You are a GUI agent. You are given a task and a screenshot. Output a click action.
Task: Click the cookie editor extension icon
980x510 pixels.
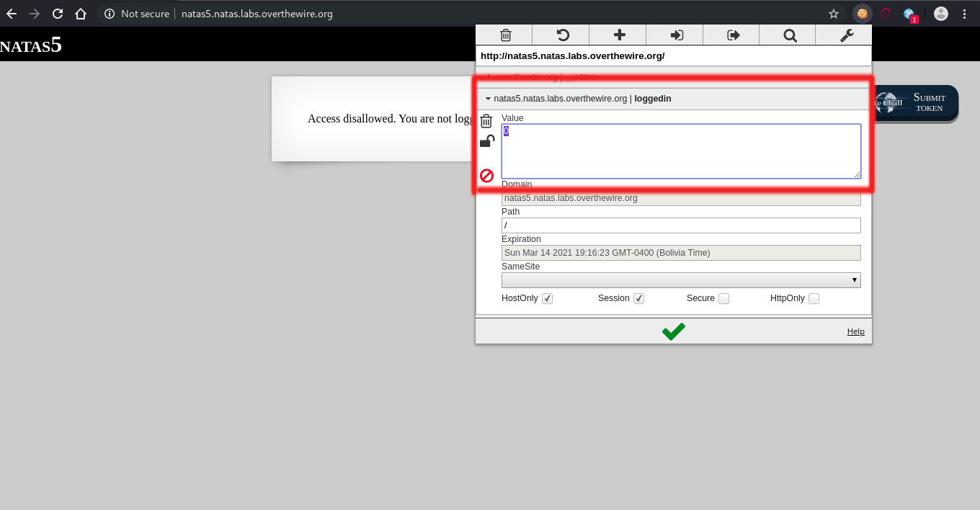click(x=862, y=14)
